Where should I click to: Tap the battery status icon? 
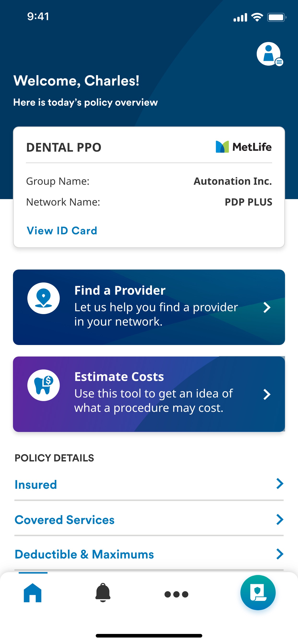[x=277, y=17]
